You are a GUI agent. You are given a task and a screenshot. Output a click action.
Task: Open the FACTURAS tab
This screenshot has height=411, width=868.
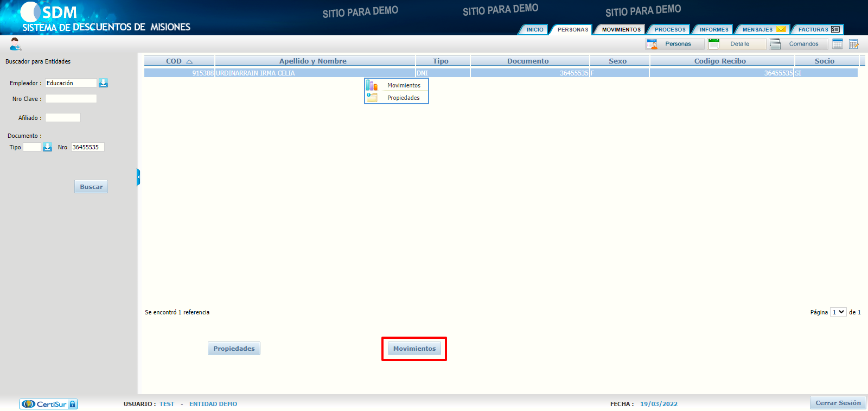pyautogui.click(x=813, y=29)
